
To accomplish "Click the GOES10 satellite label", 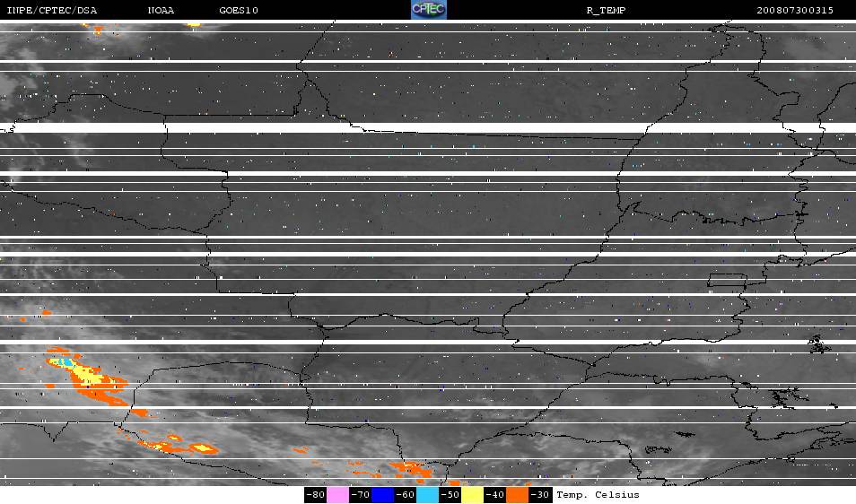I will coord(239,10).
